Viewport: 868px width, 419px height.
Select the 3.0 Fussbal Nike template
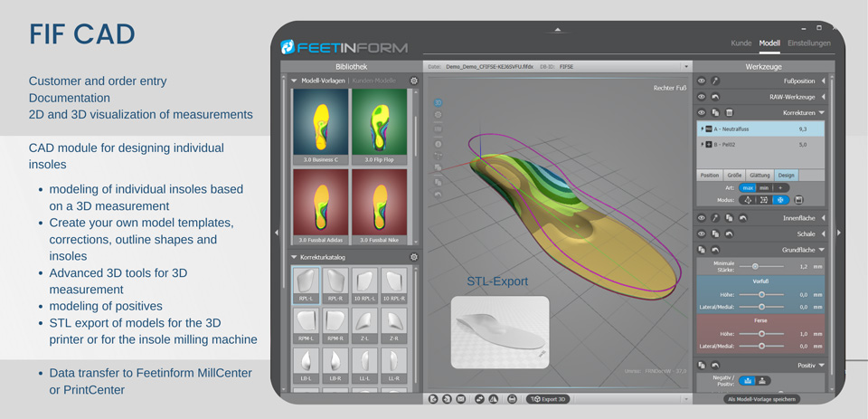point(379,206)
